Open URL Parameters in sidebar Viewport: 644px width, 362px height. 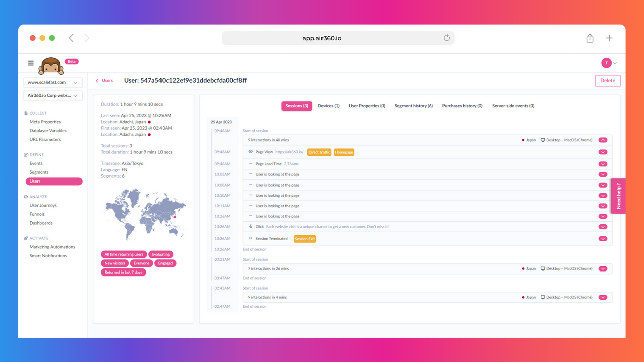(x=45, y=139)
